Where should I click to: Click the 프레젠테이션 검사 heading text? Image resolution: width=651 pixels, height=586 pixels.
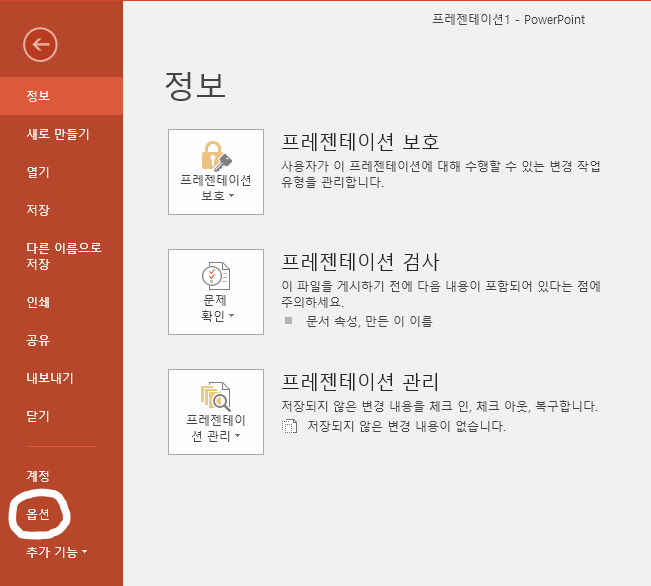(360, 262)
